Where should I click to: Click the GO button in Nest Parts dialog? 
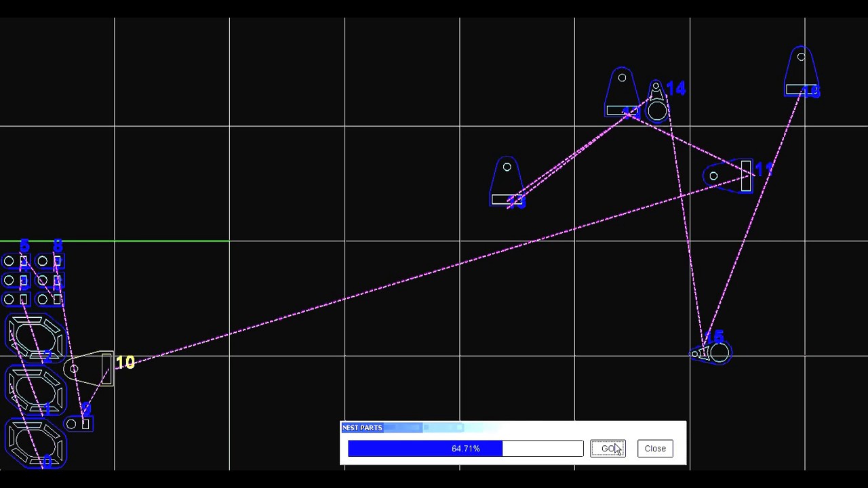608,449
